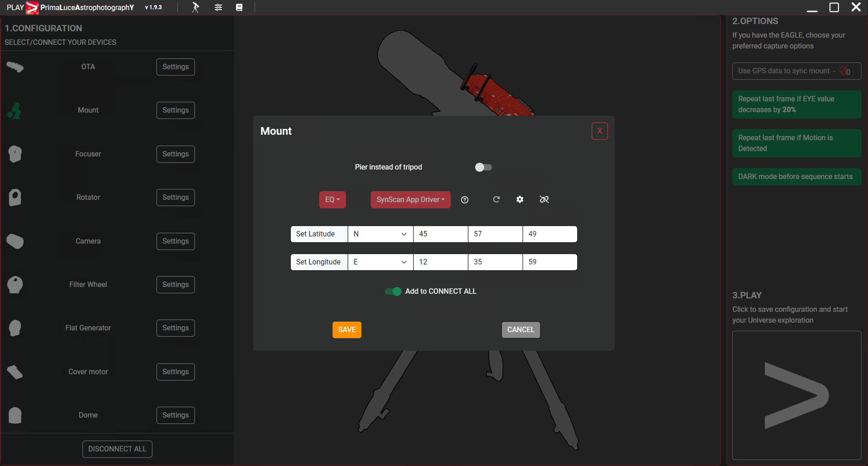Cancel the Mount dialog
Viewport: 868px width, 466px height.
[x=521, y=330]
